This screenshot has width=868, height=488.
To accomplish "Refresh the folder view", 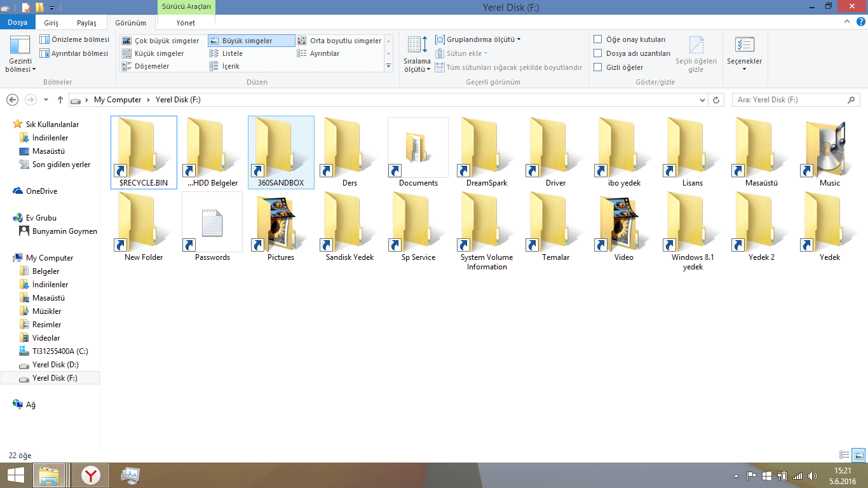I will (717, 100).
